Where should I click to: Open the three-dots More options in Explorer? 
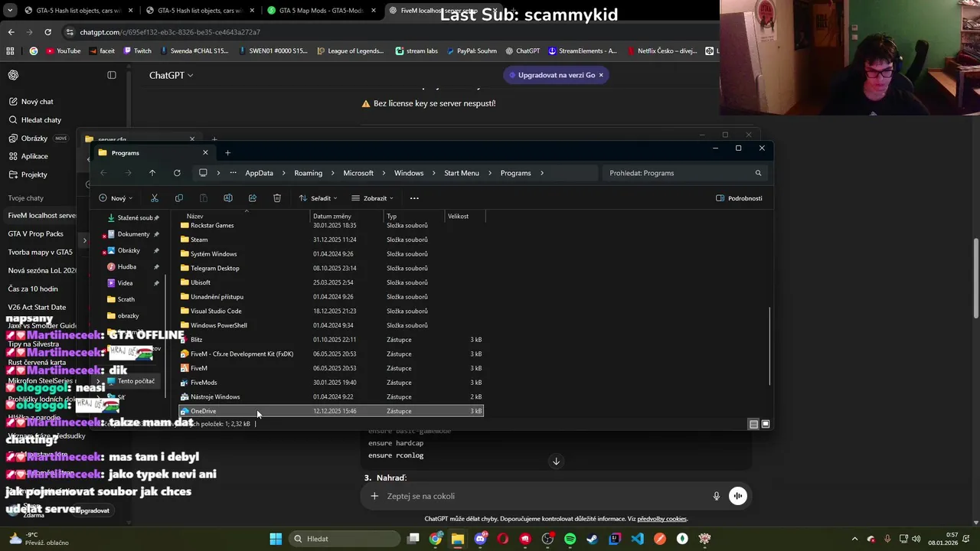[x=414, y=198]
